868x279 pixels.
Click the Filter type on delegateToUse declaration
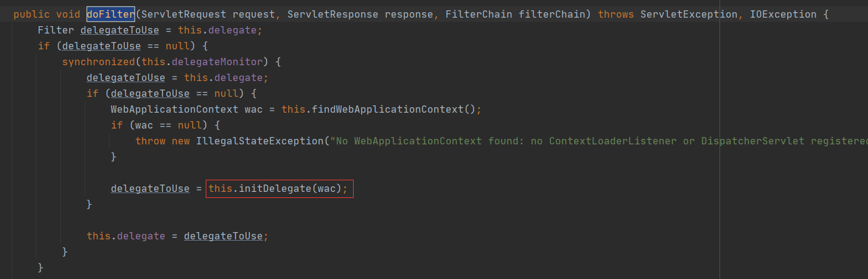[56, 29]
